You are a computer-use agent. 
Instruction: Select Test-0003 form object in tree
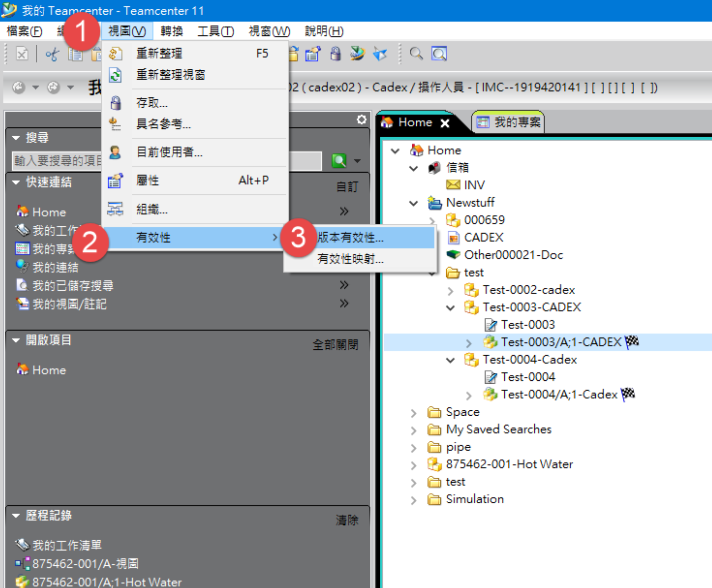pos(520,325)
